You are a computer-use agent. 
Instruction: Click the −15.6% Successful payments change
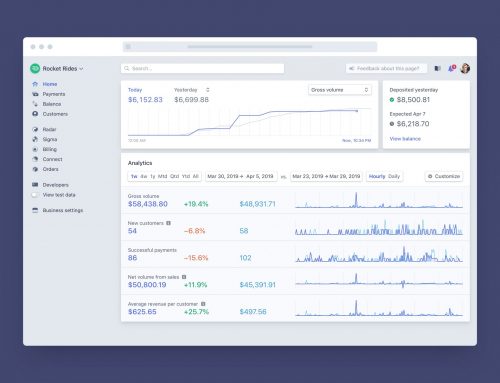[196, 258]
